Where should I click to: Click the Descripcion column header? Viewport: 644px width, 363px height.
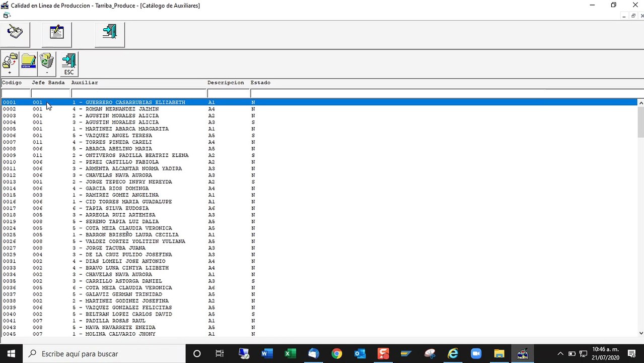226,82
